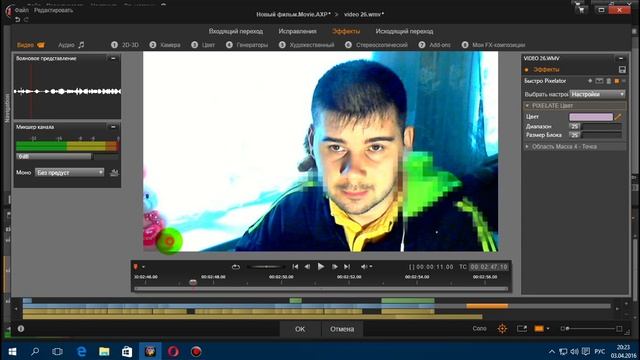
Task: Jump to the start of the clip
Action: pyautogui.click(x=295, y=267)
